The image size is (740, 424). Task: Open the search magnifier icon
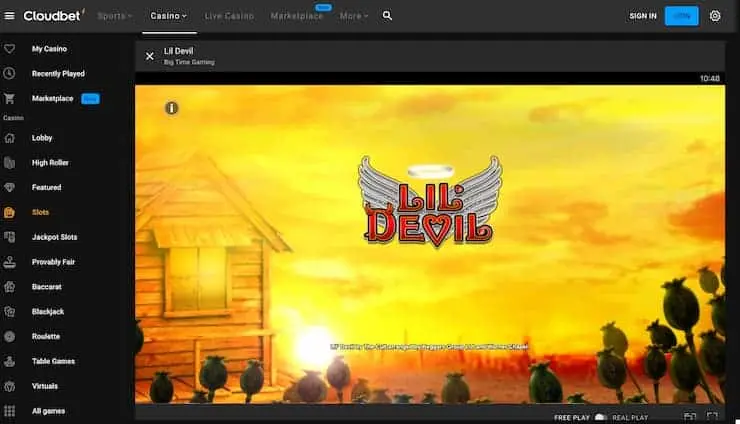[387, 16]
